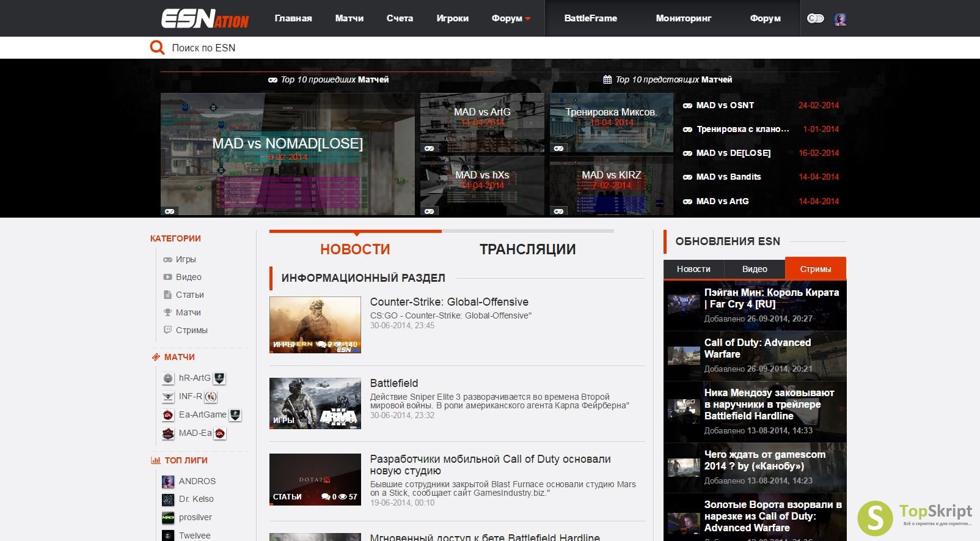Click the search magnifier icon
The height and width of the screenshot is (541, 980).
[158, 48]
